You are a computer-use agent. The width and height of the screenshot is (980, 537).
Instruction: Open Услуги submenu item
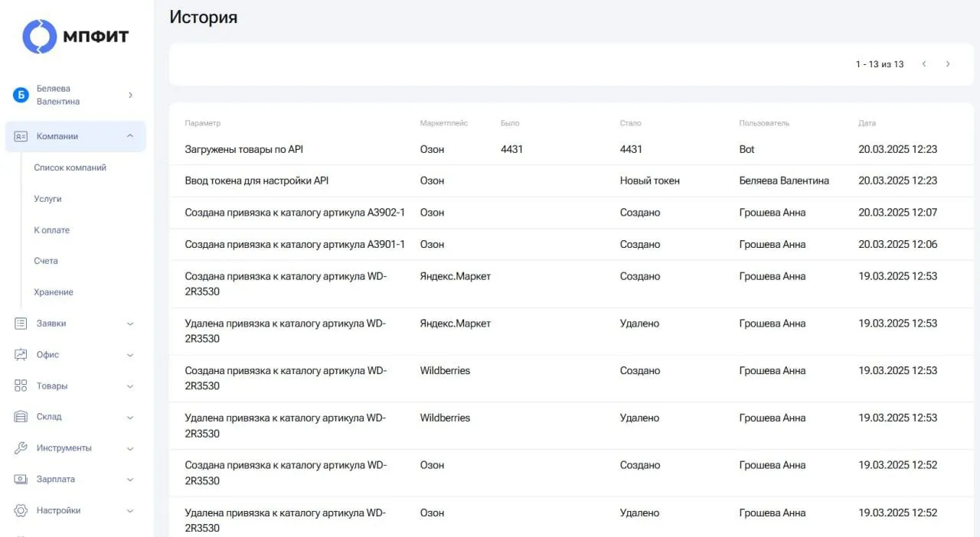[47, 199]
